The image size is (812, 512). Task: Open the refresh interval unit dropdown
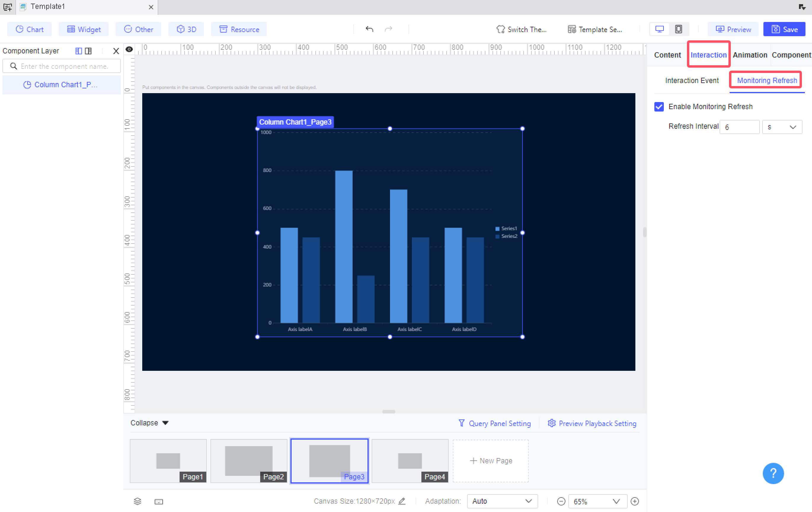[x=782, y=127]
